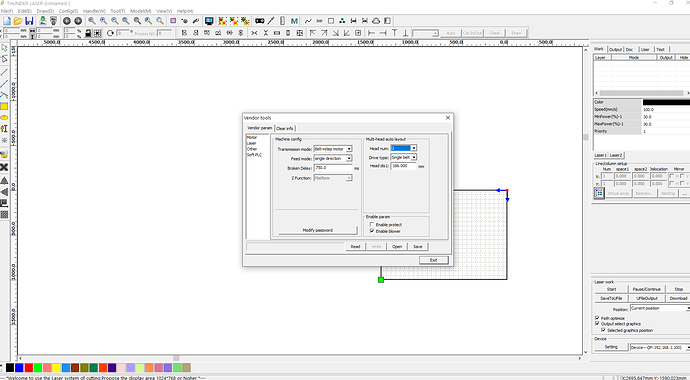Pick the blue swatch in color palette
The width and height of the screenshot is (690, 380).
point(19,368)
